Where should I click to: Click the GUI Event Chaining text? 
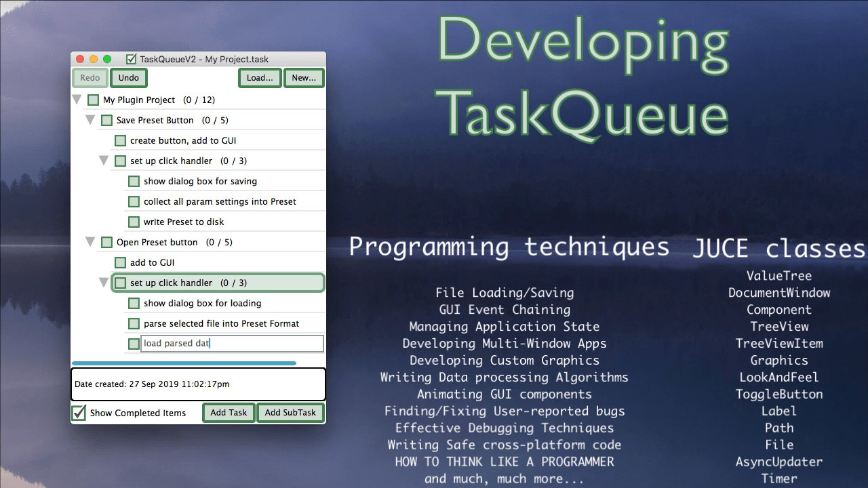(505, 310)
